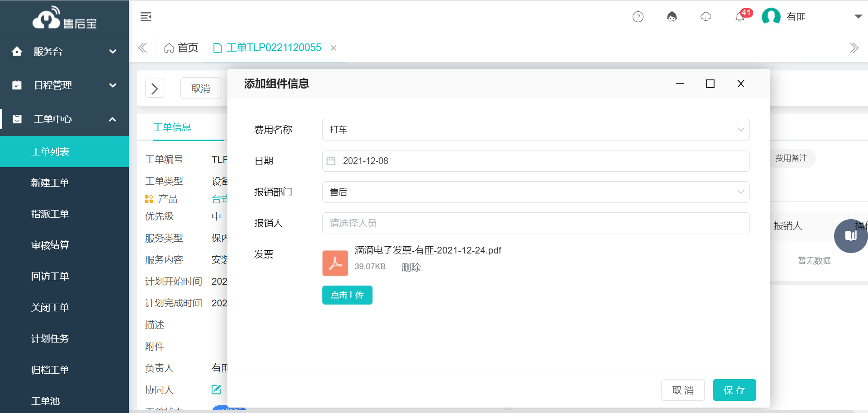Click the download cloud icon in top bar
This screenshot has width=868, height=413.
[x=706, y=17]
